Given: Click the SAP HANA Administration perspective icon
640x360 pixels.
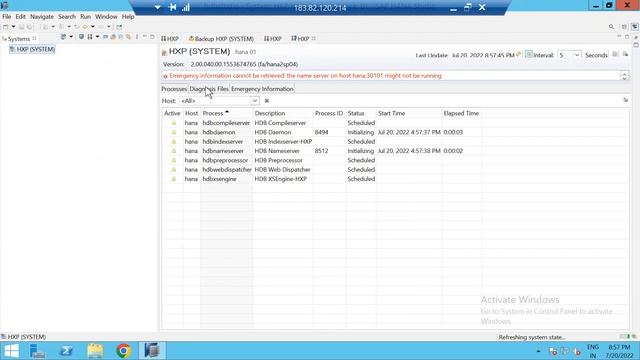Looking at the screenshot, I should pyautogui.click(x=634, y=27).
